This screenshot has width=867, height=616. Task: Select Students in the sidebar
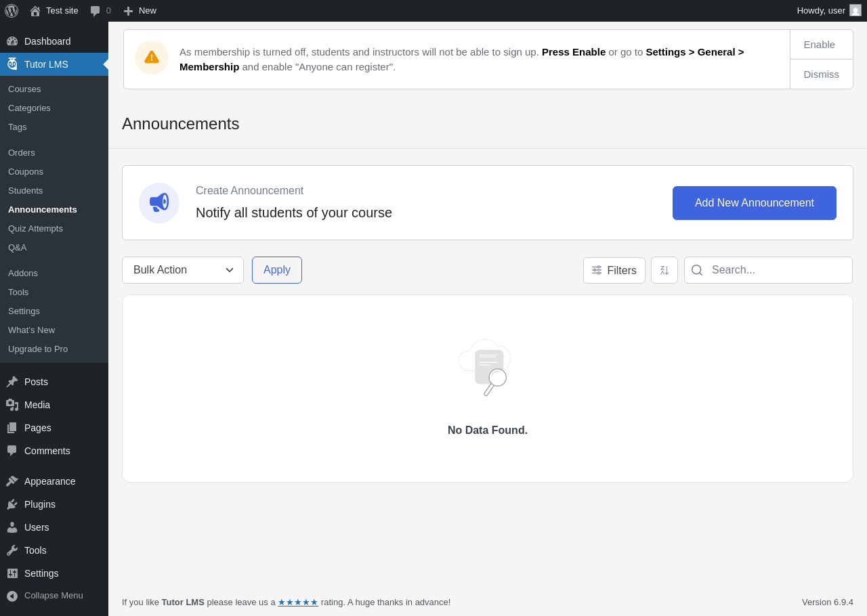pos(25,191)
